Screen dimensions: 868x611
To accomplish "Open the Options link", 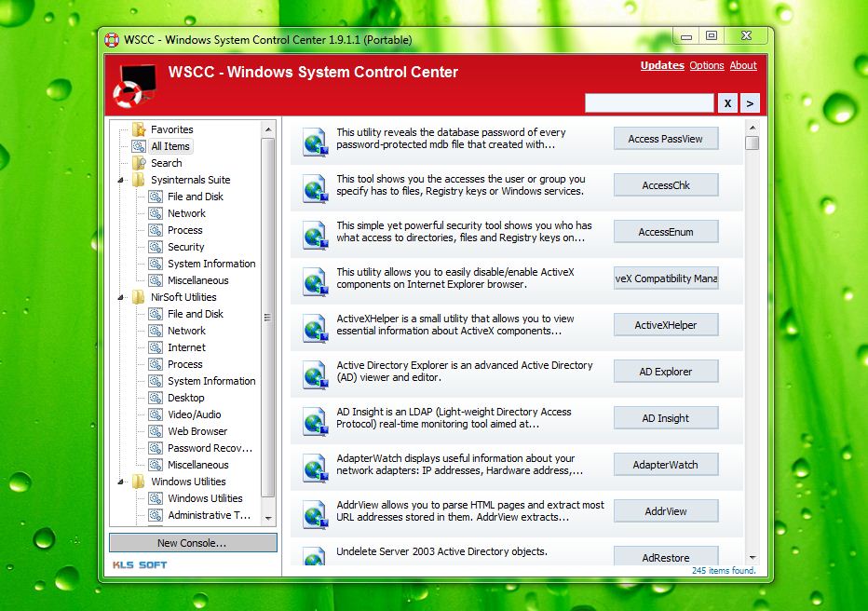I will [x=706, y=65].
